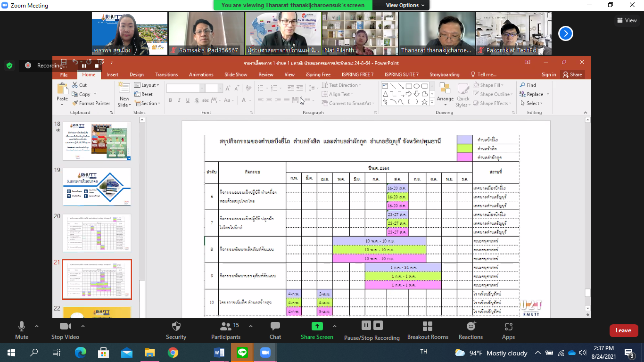Insert a New Slide
644x362 pixels.
124,95
